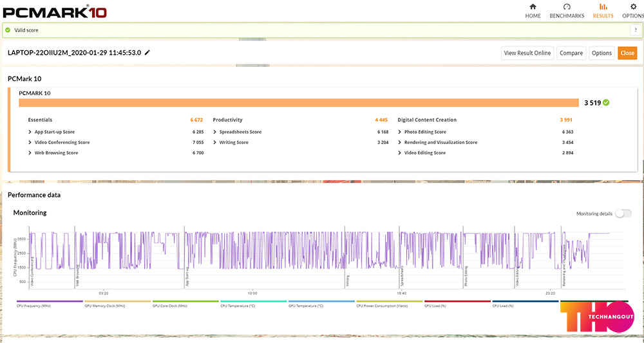Select GPU Memory Clock (MHz) legend color

118,301
